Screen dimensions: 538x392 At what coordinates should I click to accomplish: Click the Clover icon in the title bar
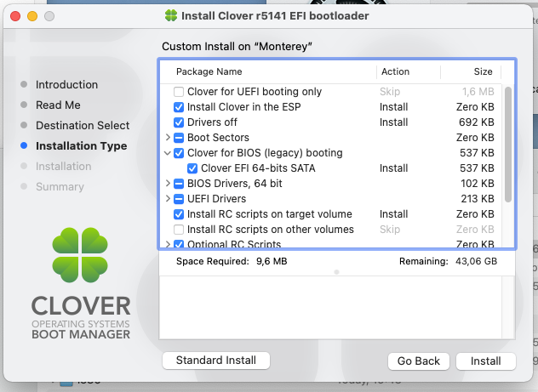[171, 15]
